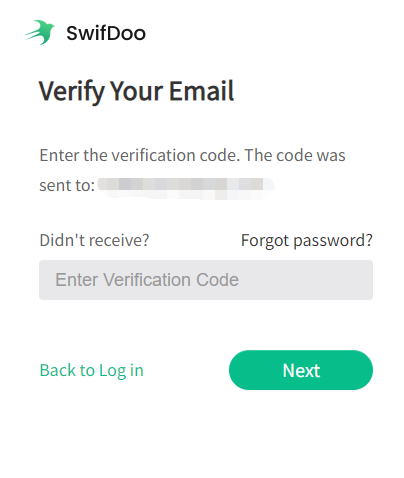Start password recovery with Forgot password?
Image resolution: width=404 pixels, height=478 pixels.
point(307,240)
